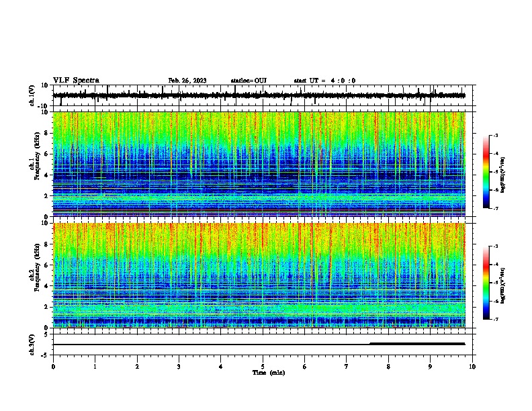Click the ch.3 voltage trace line
This screenshot has width=532, height=411.
(259, 345)
